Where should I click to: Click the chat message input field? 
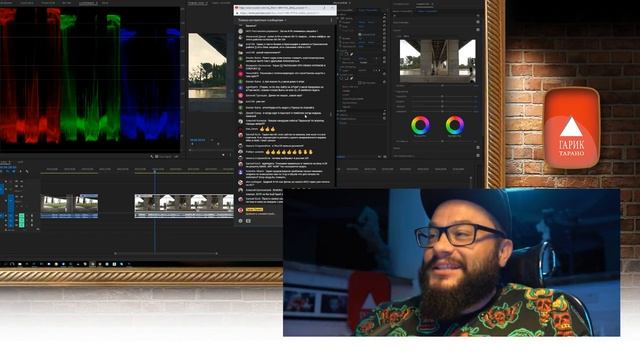click(261, 214)
